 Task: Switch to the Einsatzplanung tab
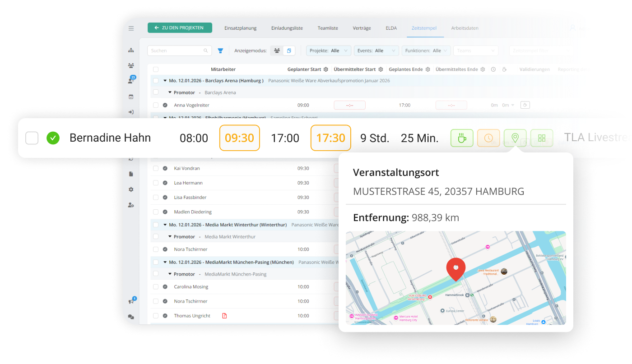pyautogui.click(x=240, y=28)
